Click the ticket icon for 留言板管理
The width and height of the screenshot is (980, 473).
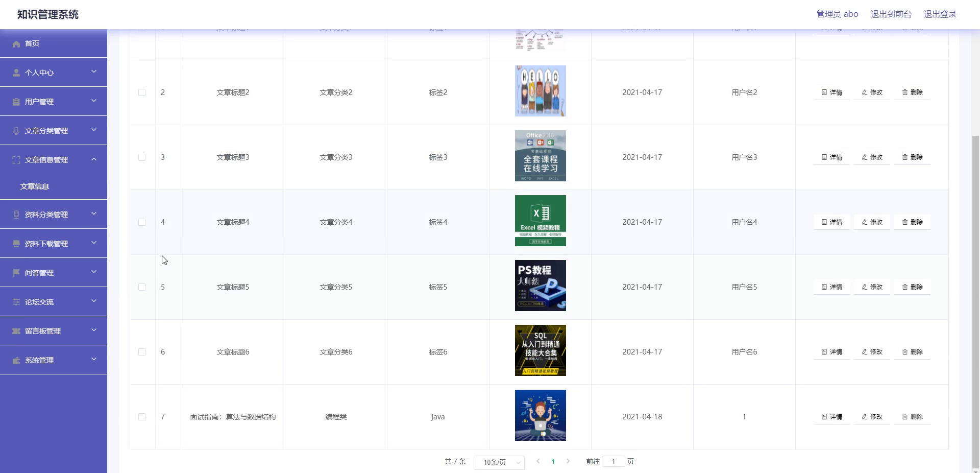(16, 332)
